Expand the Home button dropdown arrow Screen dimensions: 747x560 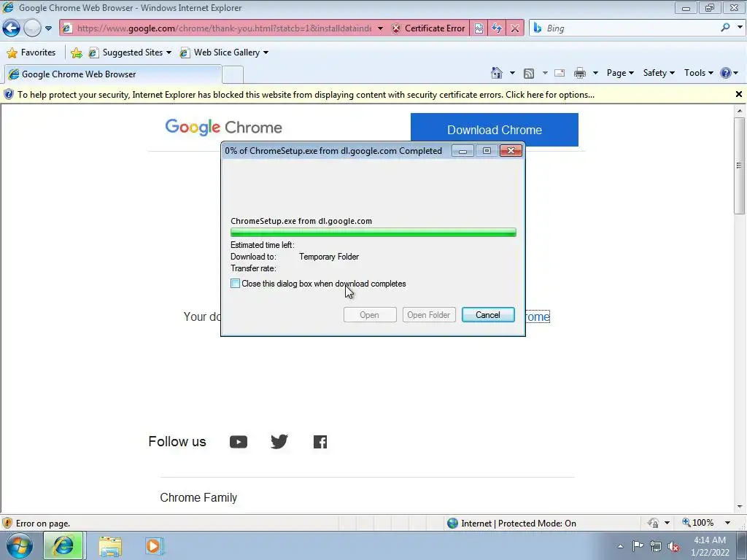tap(512, 73)
